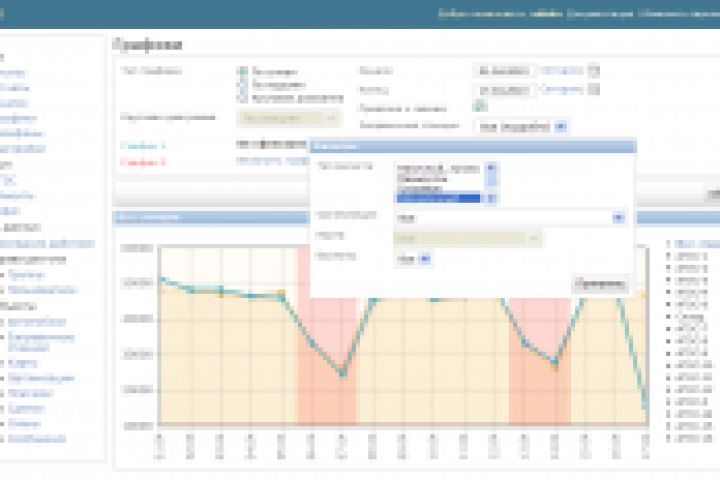The height and width of the screenshot is (480, 720).
Task: Click the first square legend marker right of chart
Action: click(x=669, y=244)
